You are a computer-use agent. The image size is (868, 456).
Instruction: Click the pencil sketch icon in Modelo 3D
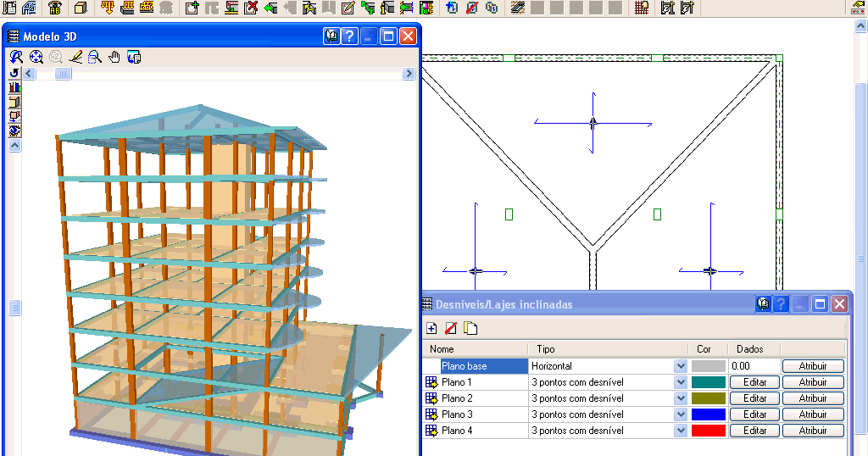click(75, 57)
